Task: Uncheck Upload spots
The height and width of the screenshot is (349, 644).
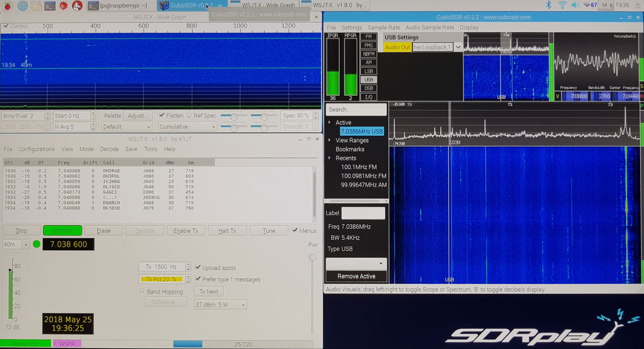Action: (198, 268)
